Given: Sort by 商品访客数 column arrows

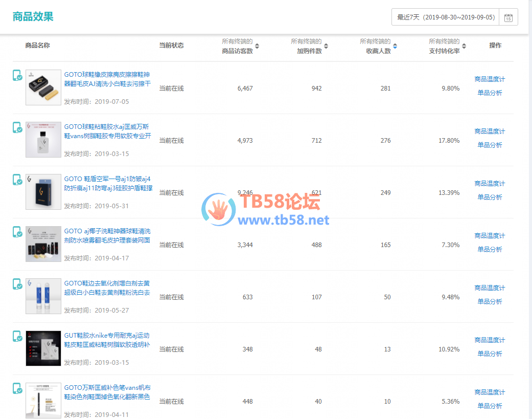Looking at the screenshot, I should (257, 46).
